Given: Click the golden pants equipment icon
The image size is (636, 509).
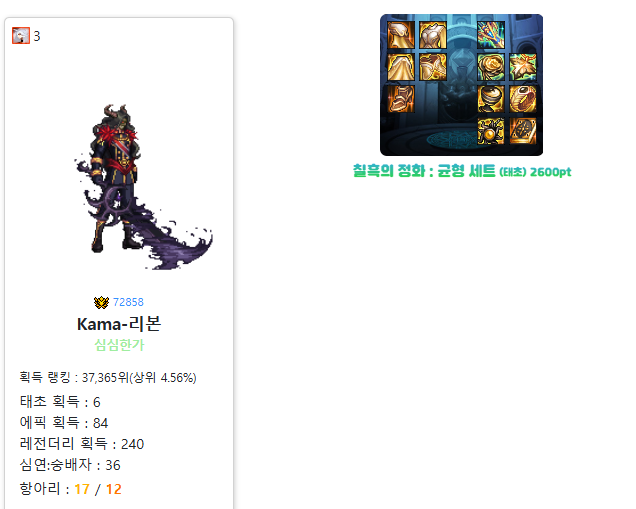Looking at the screenshot, I should pyautogui.click(x=401, y=67).
